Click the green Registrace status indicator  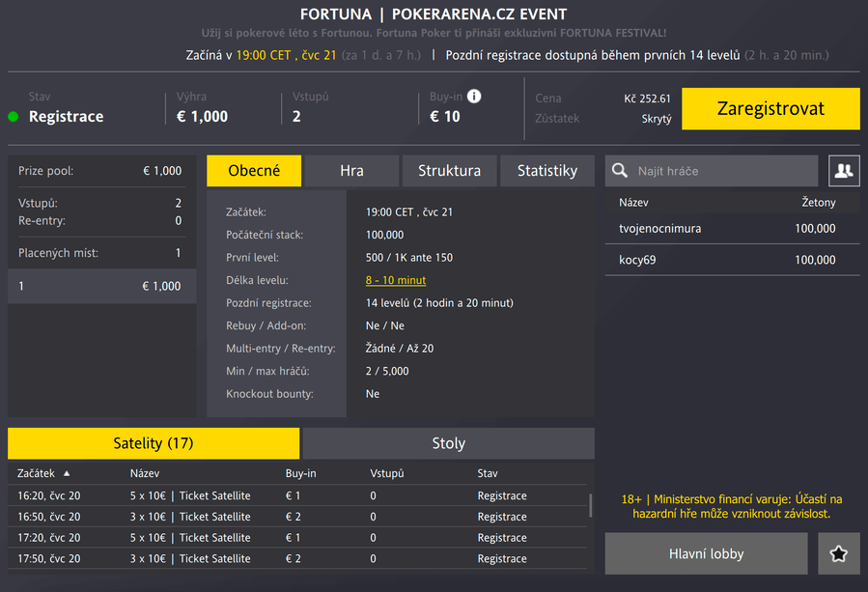pyautogui.click(x=14, y=117)
